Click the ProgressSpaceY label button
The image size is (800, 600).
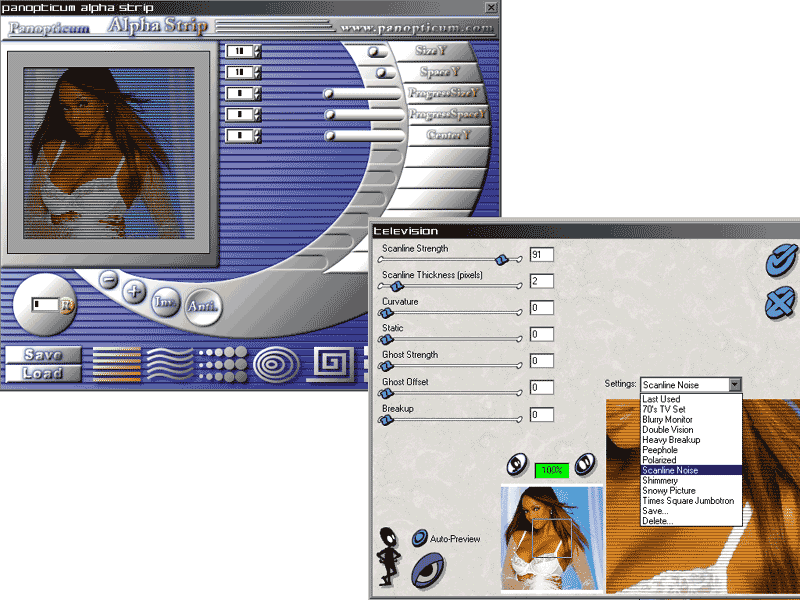[x=448, y=114]
